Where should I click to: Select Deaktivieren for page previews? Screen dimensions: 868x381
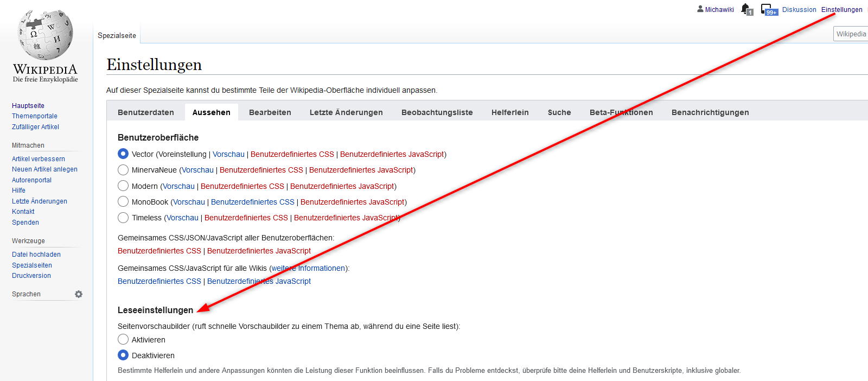tap(123, 355)
